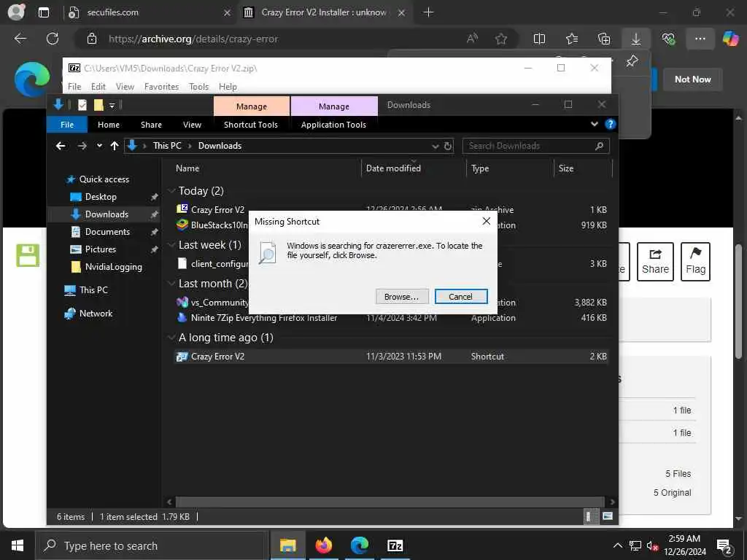The width and height of the screenshot is (747, 560).
Task: Open 7-Zip from the taskbar
Action: [x=395, y=545]
